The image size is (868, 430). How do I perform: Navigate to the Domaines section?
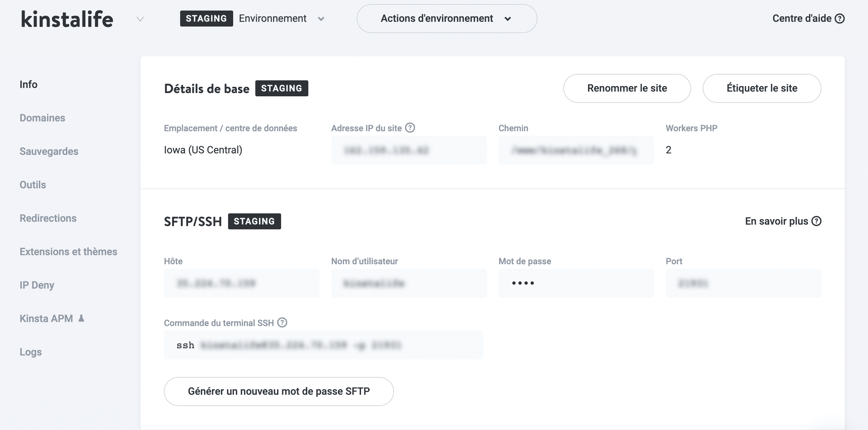click(42, 118)
